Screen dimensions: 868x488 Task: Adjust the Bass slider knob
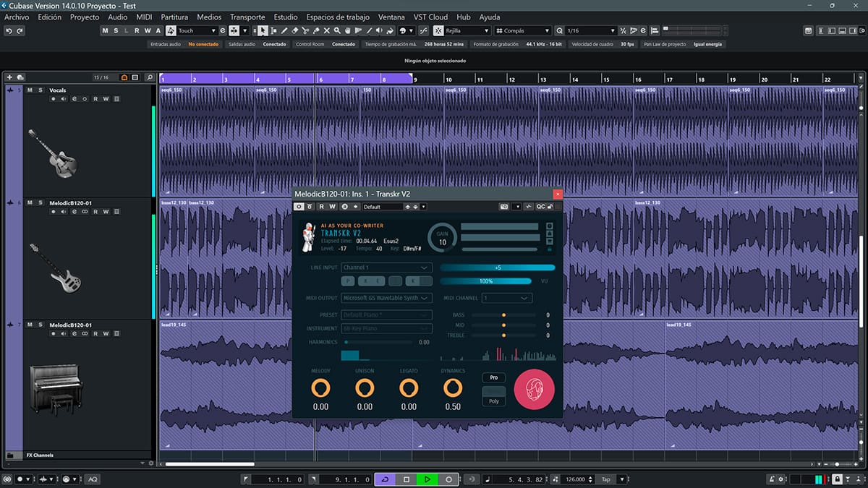(x=503, y=315)
